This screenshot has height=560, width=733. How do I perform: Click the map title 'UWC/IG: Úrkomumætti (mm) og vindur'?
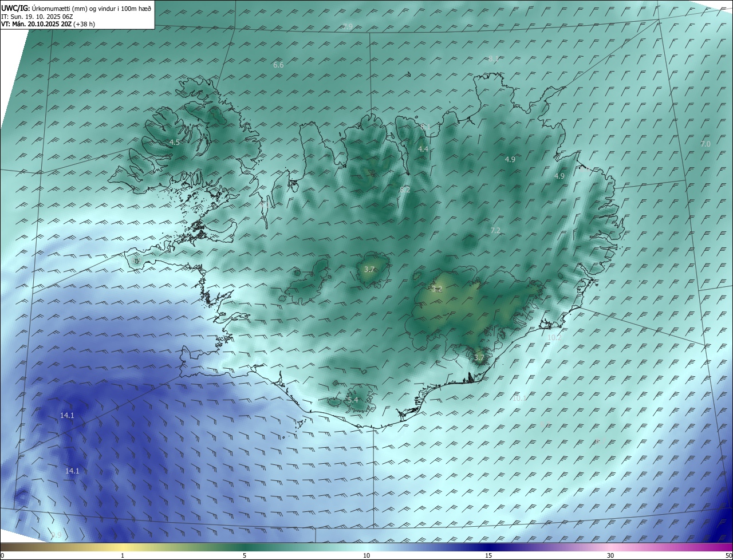tap(76, 8)
